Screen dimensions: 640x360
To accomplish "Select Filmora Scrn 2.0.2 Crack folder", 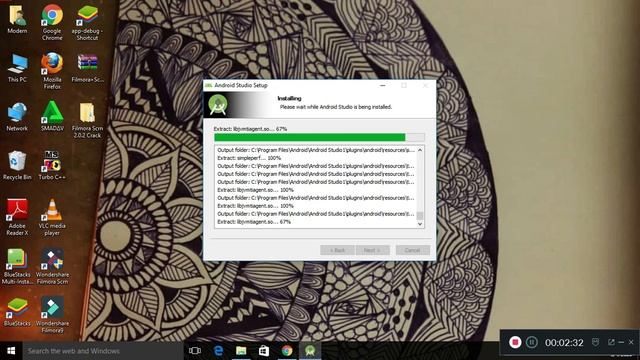I will (87, 119).
